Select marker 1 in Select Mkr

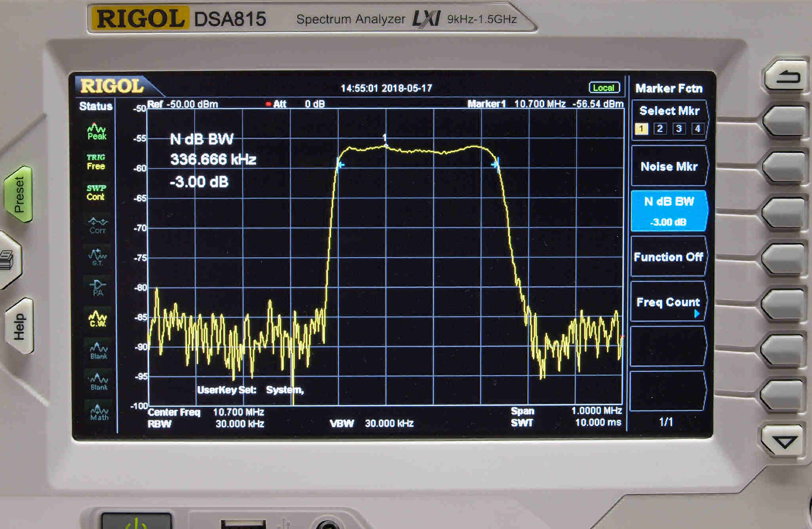coord(641,129)
